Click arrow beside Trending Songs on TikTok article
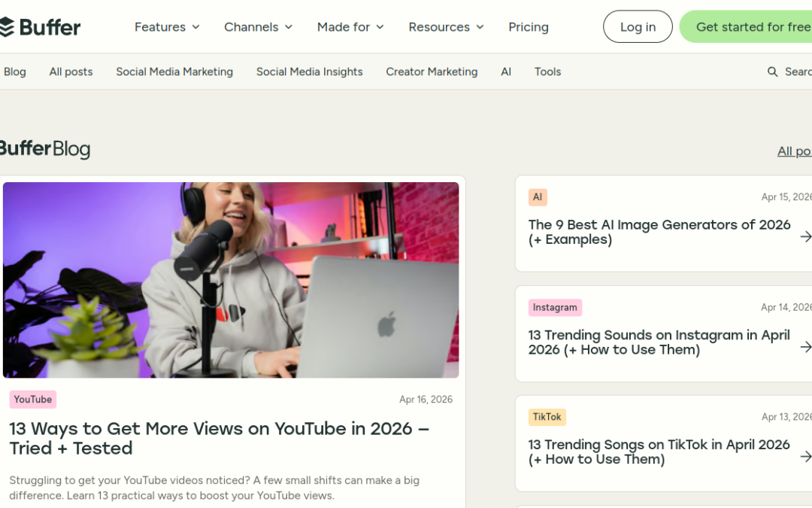This screenshot has height=508, width=812. 806,456
